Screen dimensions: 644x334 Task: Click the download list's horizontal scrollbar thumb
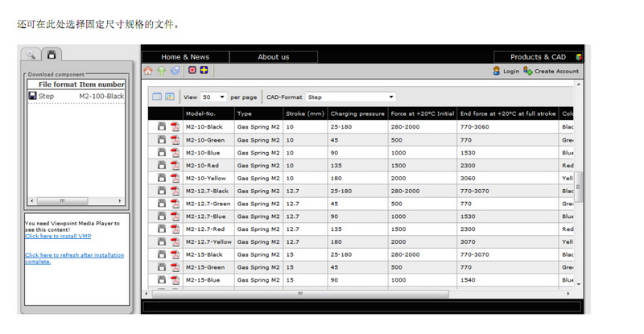(x=63, y=201)
